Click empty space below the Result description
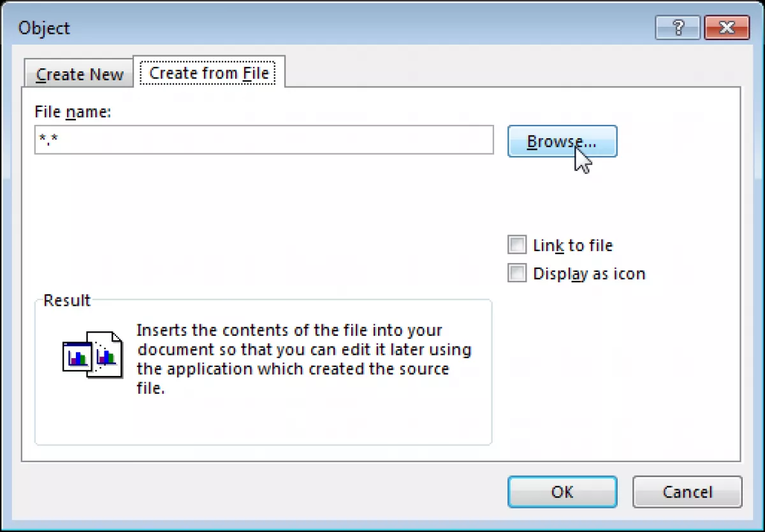765x532 pixels. (263, 421)
